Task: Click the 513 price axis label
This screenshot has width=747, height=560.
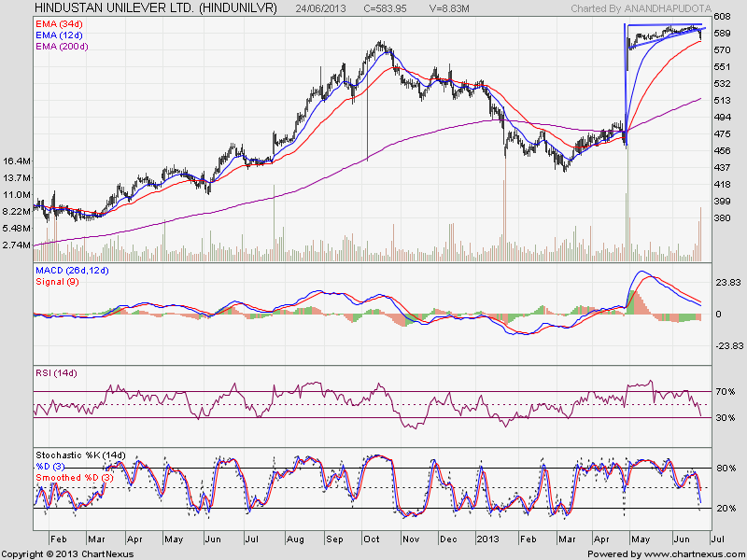Action: click(722, 101)
